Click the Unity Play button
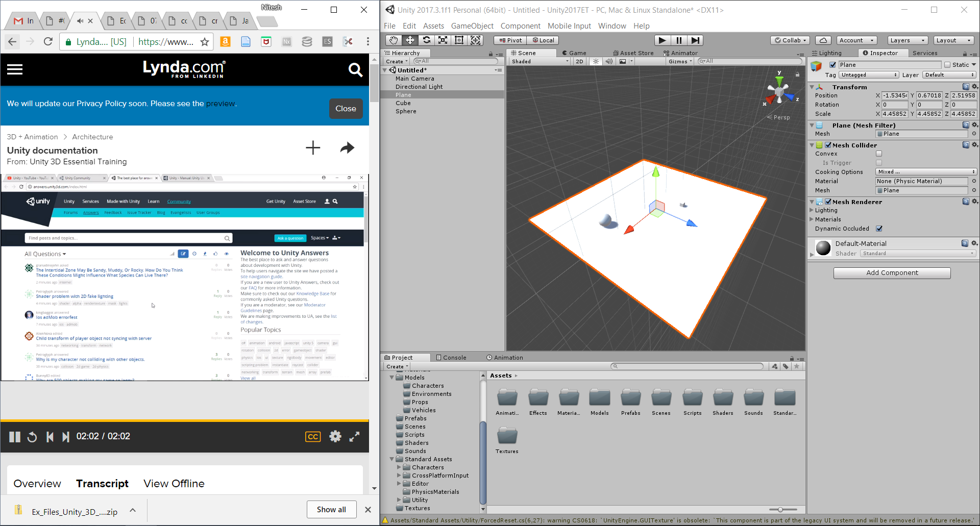This screenshot has height=526, width=980. pos(662,40)
